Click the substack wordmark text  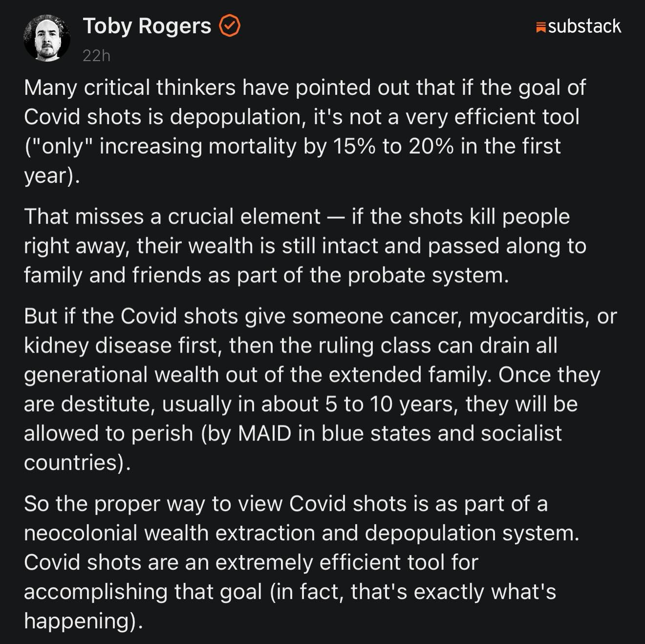tap(584, 26)
